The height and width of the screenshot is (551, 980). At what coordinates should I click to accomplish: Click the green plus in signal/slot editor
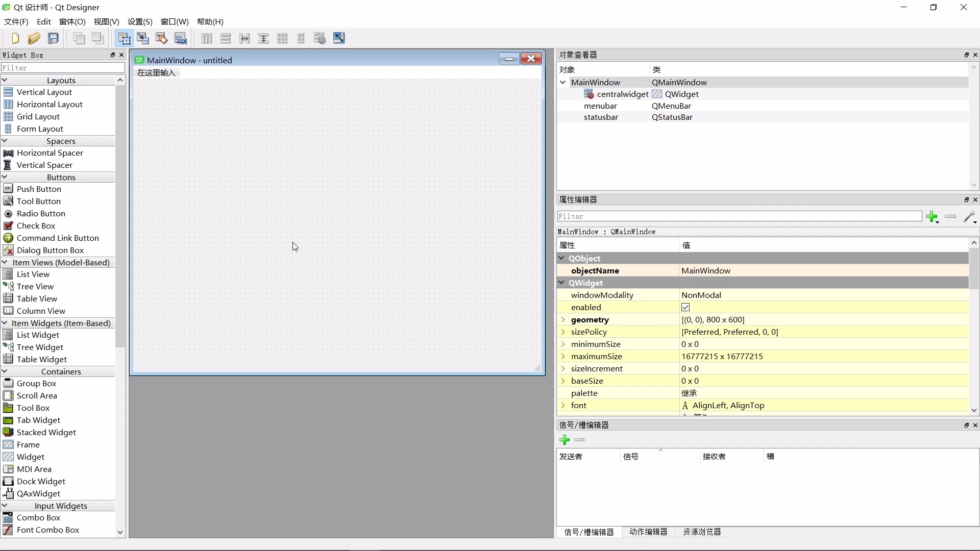pos(565,440)
